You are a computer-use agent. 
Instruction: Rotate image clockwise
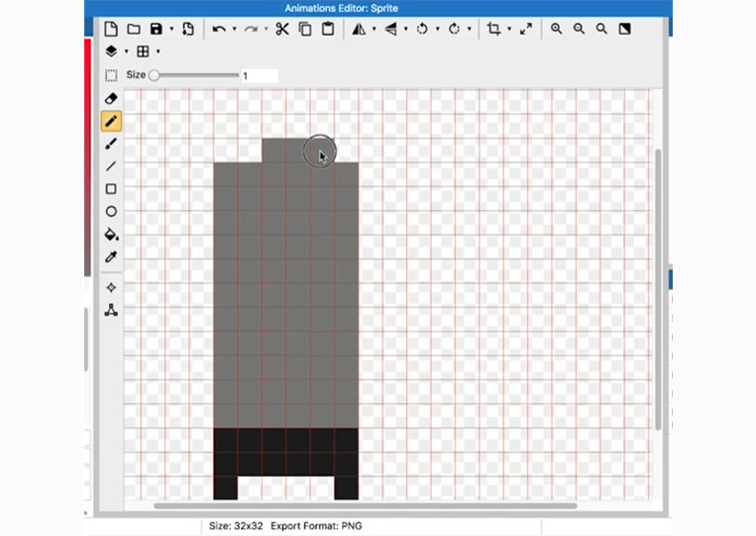454,29
